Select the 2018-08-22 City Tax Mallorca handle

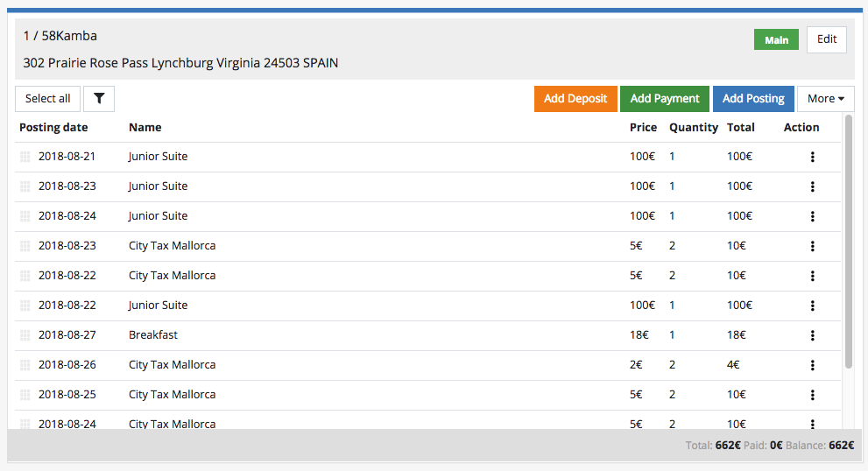click(x=25, y=276)
